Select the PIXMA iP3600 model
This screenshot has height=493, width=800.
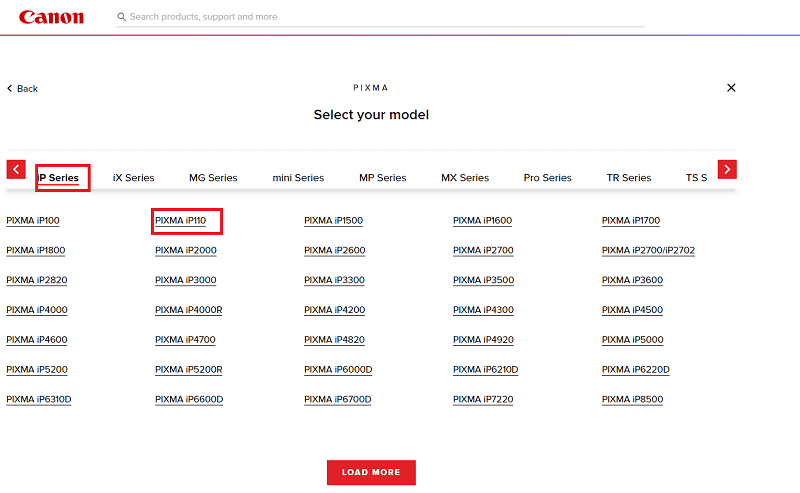point(633,280)
